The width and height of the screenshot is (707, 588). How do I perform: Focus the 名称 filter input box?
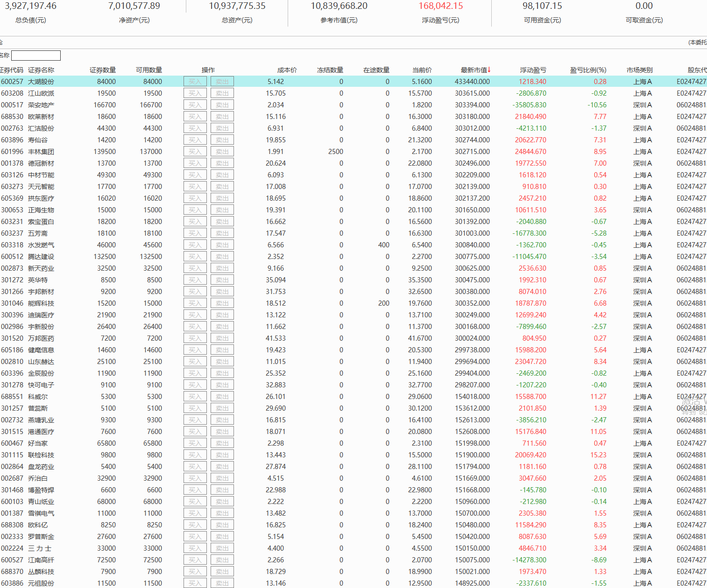pos(36,56)
